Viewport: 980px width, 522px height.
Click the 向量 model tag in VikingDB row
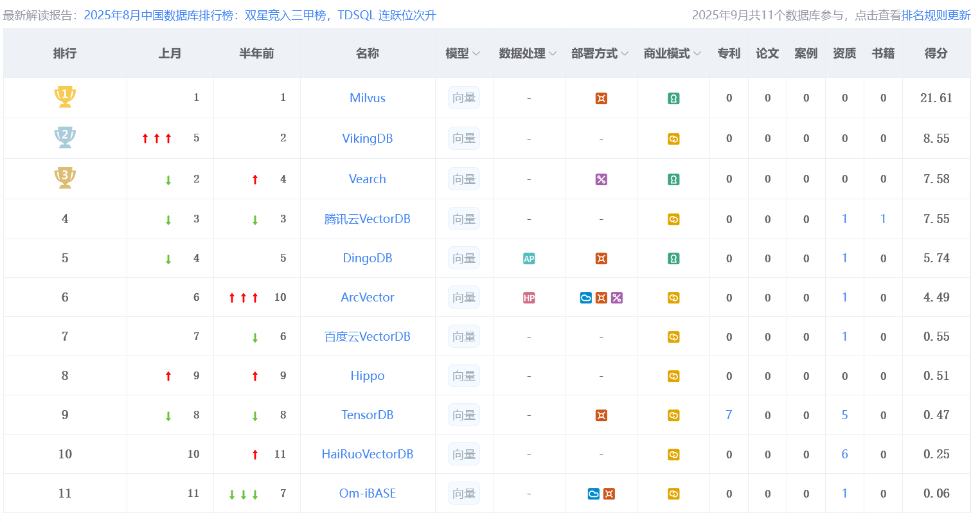464,138
